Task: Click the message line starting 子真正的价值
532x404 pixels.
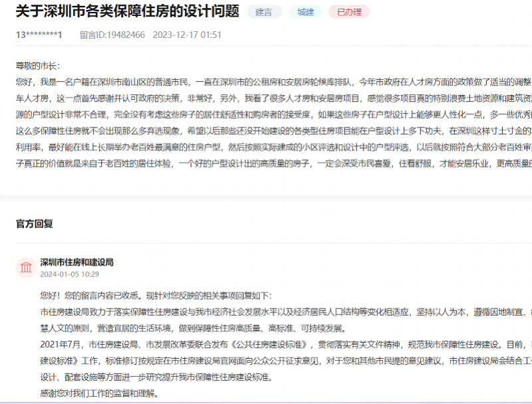Action: tap(266, 163)
